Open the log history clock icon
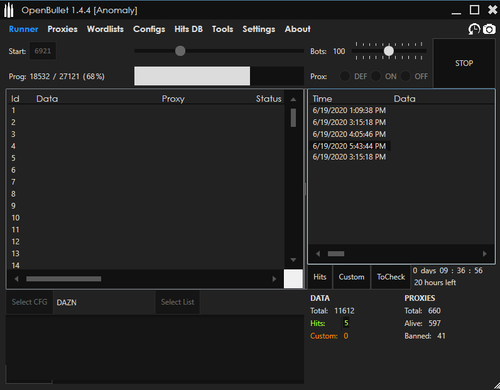This screenshot has height=390, width=500. pyautogui.click(x=474, y=29)
